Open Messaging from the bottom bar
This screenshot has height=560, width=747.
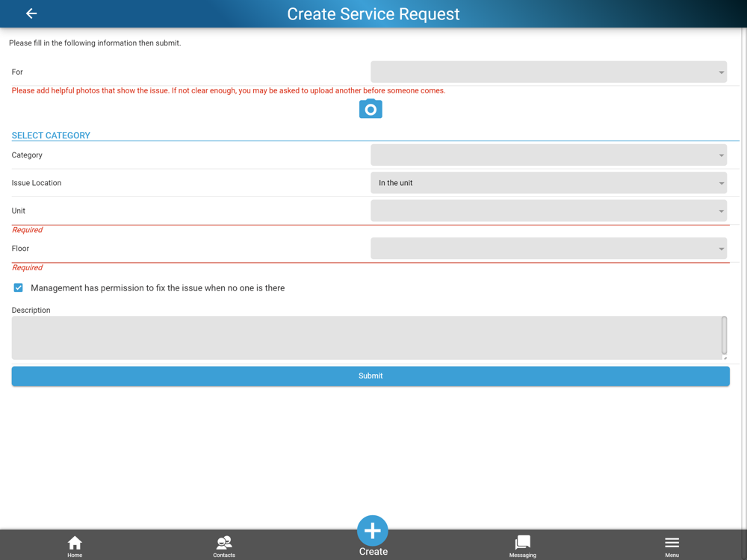point(523,547)
